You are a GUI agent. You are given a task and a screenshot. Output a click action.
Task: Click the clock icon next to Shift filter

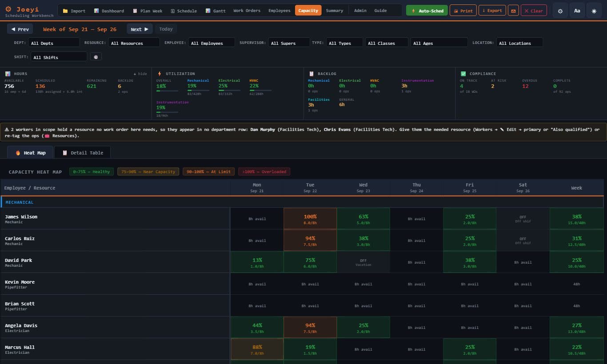(96, 57)
